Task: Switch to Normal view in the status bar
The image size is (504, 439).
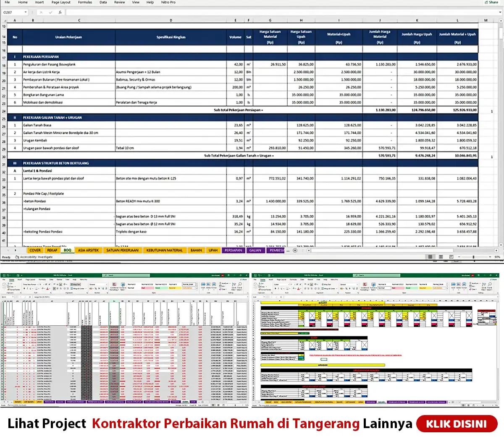Action: point(430,257)
